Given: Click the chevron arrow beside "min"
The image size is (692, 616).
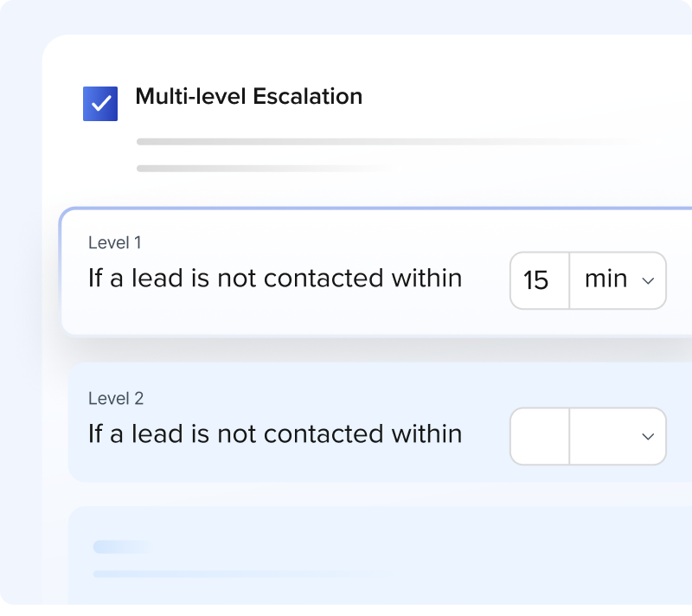Looking at the screenshot, I should tap(648, 281).
